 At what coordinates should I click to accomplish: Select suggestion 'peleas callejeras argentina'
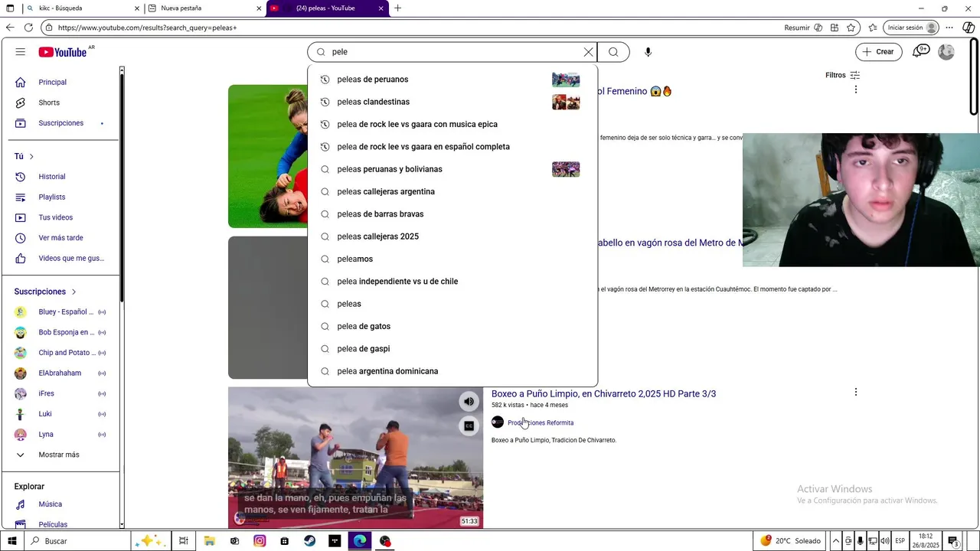(x=452, y=191)
